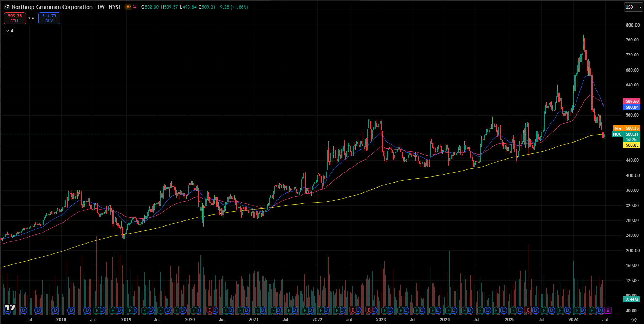The width and height of the screenshot is (644, 324).
Task: Click the low value L493.84
Action: 188,7
